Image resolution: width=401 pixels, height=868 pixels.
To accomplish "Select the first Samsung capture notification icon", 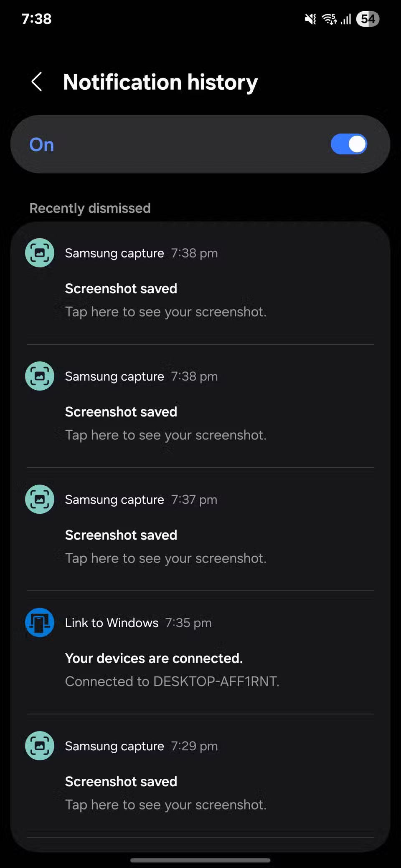I will pyautogui.click(x=39, y=252).
